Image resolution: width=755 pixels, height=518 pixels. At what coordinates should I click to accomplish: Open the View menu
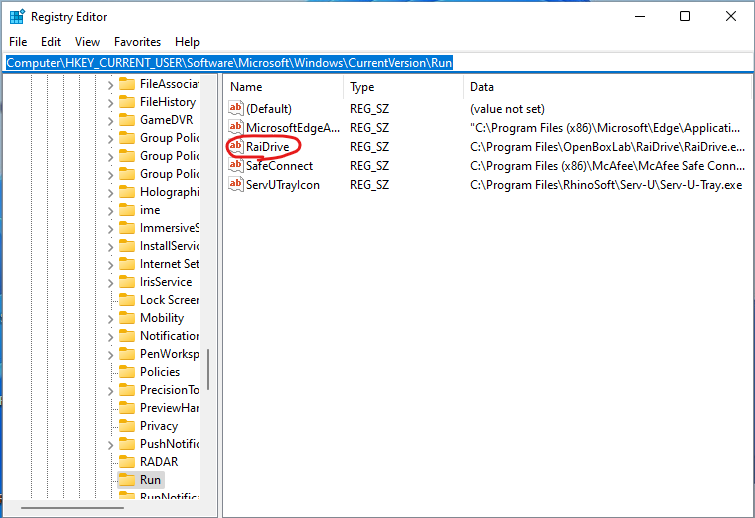point(87,42)
